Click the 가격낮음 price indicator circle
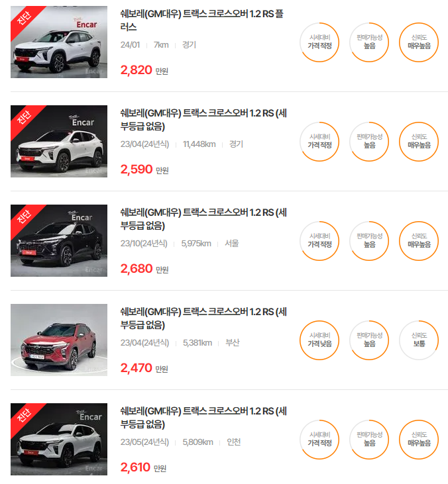This screenshot has height=484, width=448. click(x=319, y=340)
